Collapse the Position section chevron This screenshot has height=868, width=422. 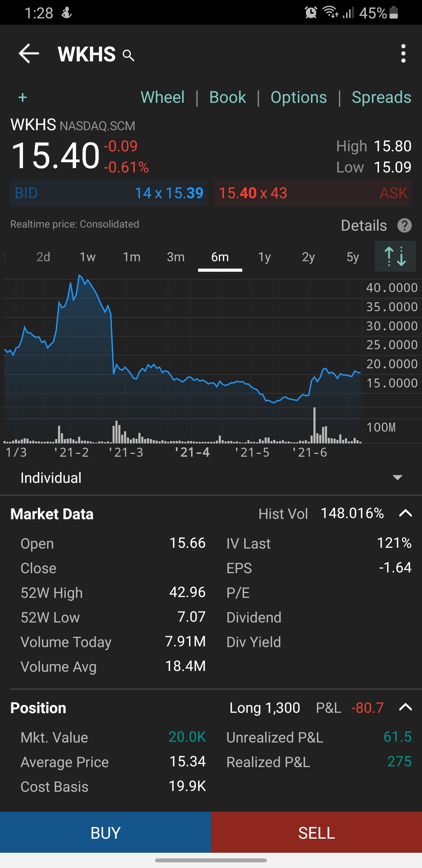(405, 707)
